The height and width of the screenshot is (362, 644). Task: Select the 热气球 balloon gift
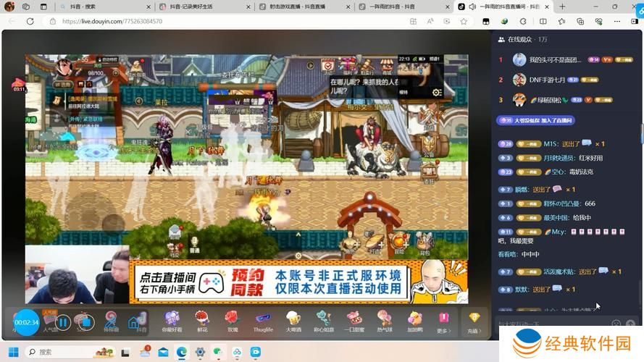[385, 319]
